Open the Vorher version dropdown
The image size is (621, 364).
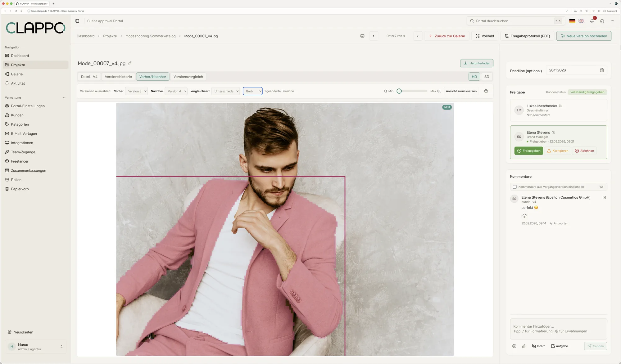pos(136,91)
